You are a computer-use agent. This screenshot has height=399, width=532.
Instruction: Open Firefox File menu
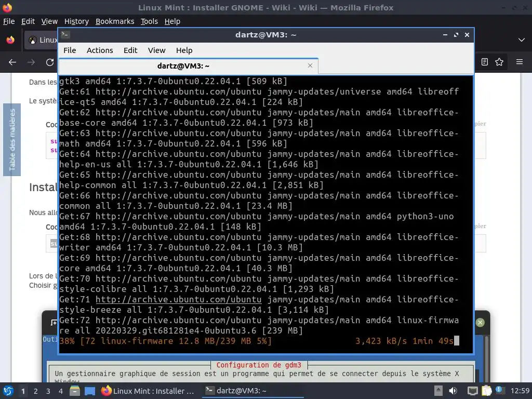(9, 21)
